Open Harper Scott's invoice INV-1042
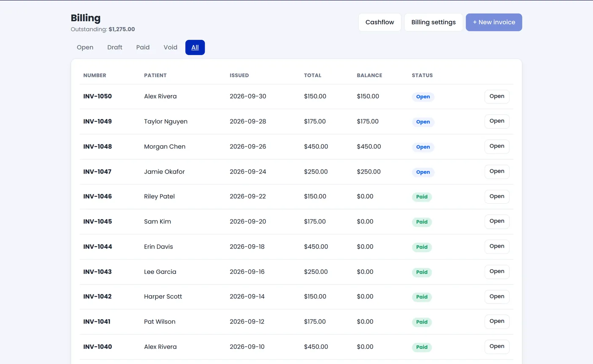 click(497, 297)
